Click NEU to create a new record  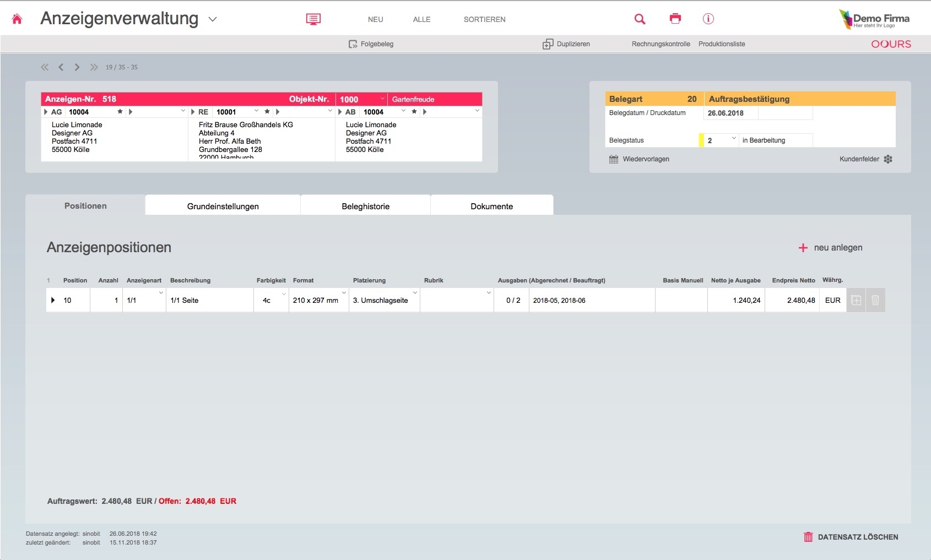point(376,19)
